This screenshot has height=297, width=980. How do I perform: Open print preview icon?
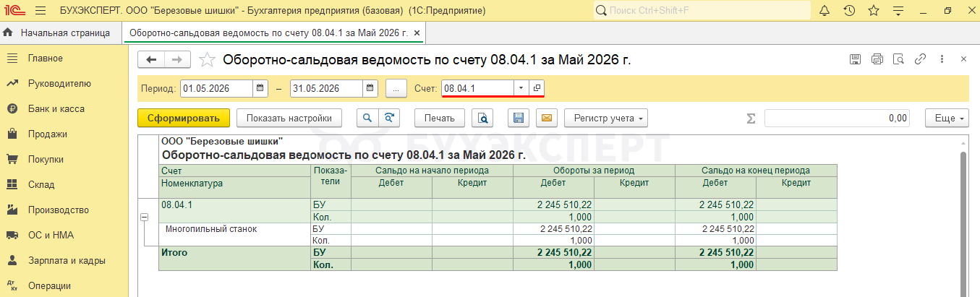pyautogui.click(x=482, y=119)
